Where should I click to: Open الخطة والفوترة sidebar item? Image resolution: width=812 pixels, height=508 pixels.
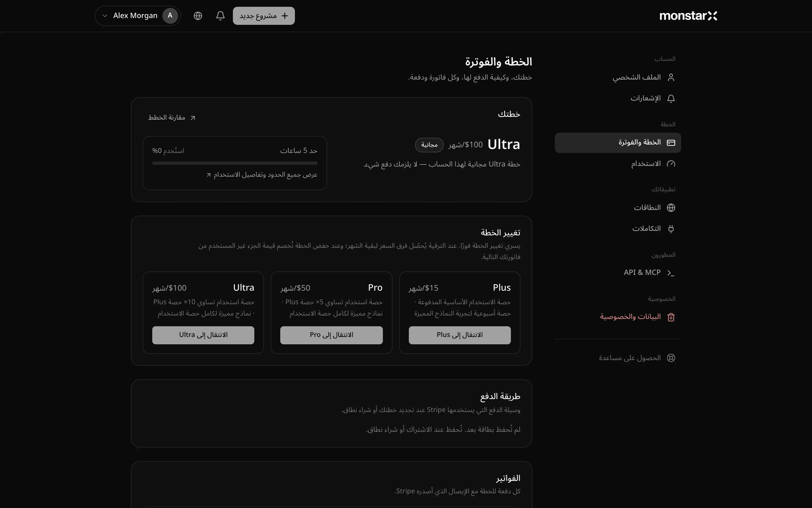[x=618, y=143]
